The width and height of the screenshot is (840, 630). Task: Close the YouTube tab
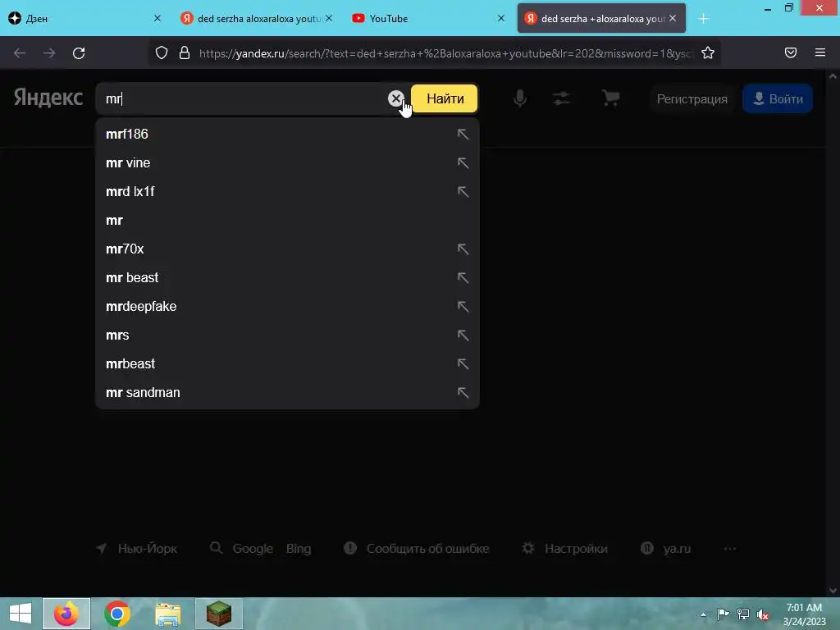click(x=501, y=18)
